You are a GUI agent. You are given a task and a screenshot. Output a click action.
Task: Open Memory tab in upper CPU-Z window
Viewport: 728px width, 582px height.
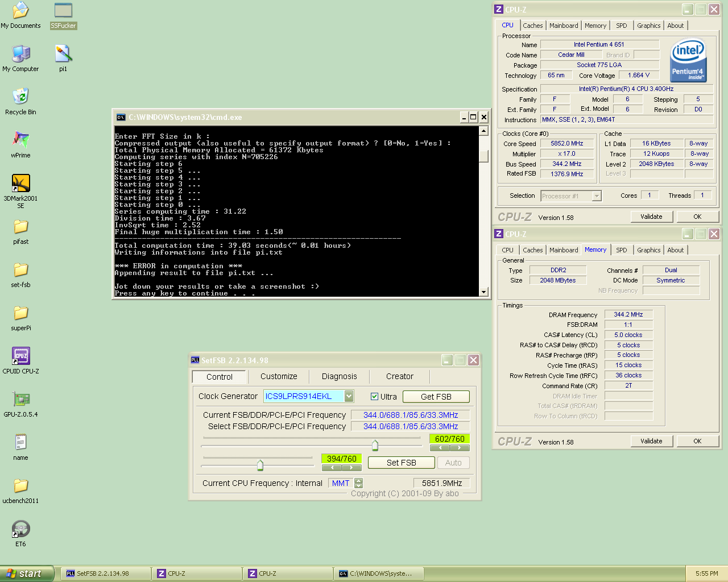pos(595,26)
